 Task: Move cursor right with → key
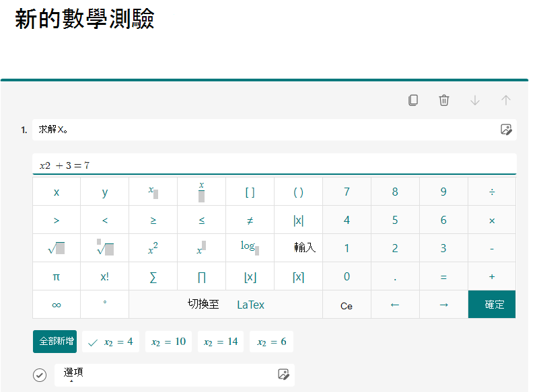(443, 305)
